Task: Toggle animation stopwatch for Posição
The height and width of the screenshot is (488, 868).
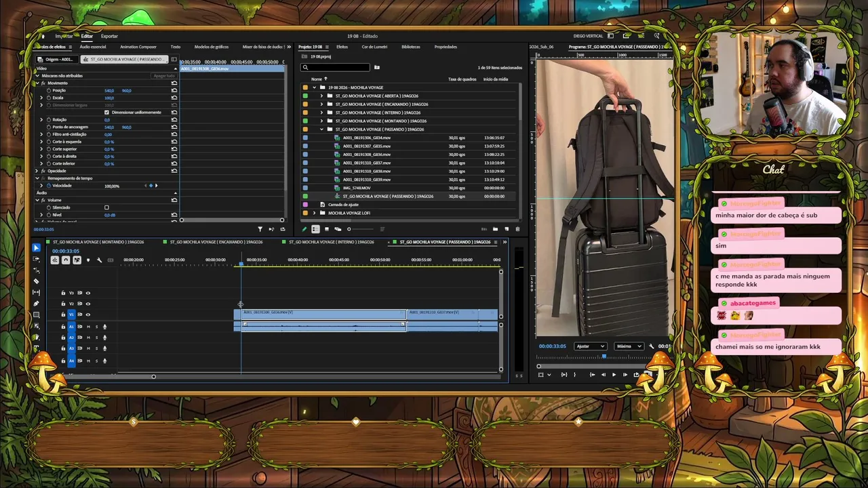Action: (x=48, y=90)
